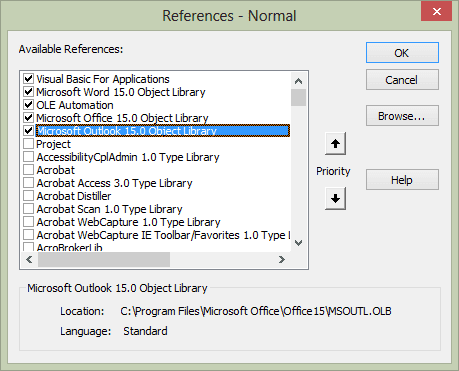Select 'Acrobat Distiller' row text
The height and width of the screenshot is (371, 459).
(74, 196)
